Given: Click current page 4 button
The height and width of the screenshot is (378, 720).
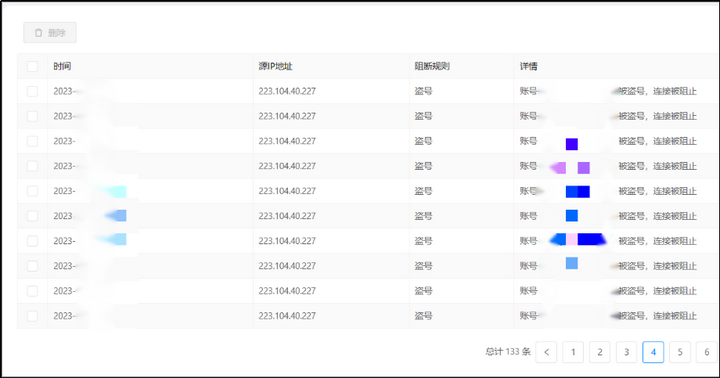Looking at the screenshot, I should tap(653, 352).
